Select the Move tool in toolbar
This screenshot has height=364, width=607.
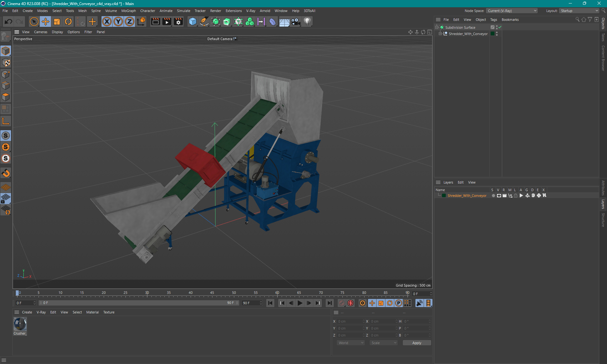click(46, 21)
